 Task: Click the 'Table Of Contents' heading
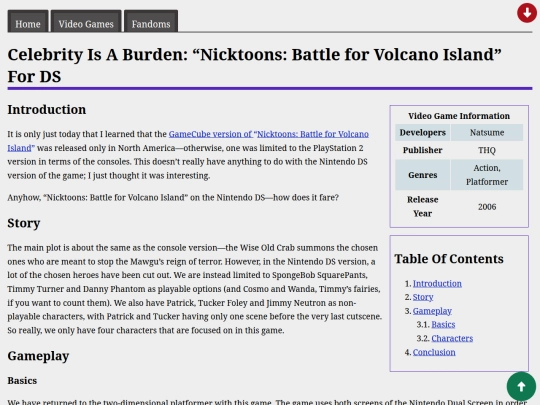pyautogui.click(x=449, y=259)
